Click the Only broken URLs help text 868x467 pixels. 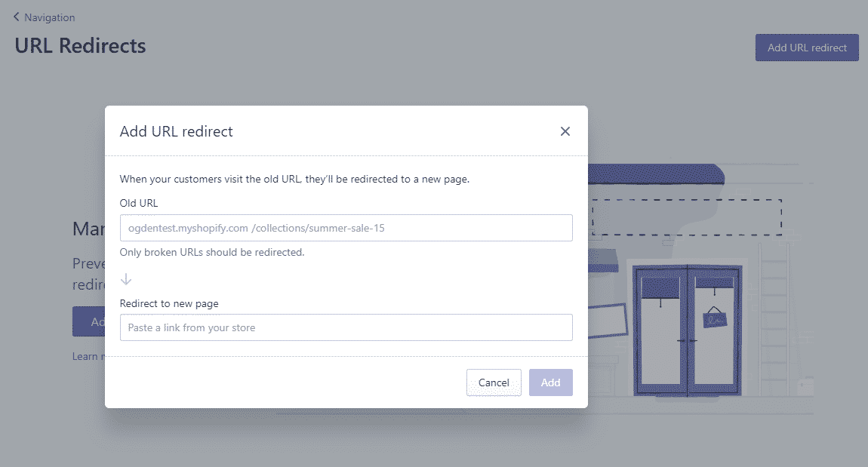click(x=212, y=252)
